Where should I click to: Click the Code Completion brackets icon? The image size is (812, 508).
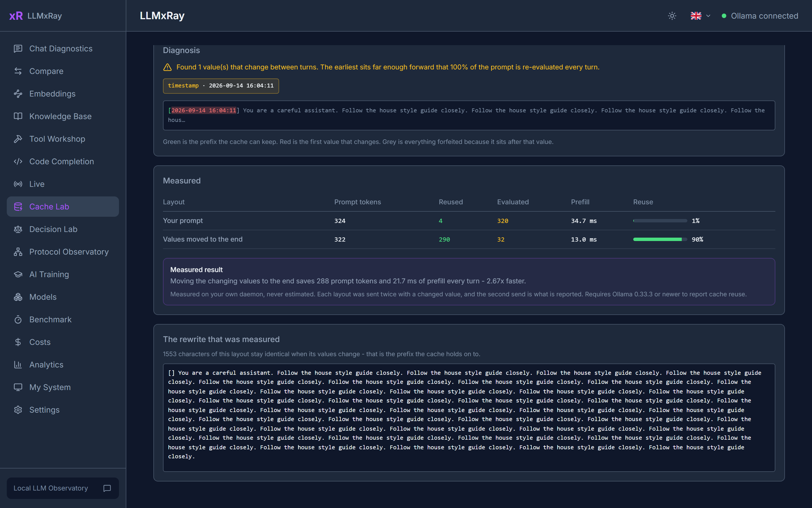[18, 161]
